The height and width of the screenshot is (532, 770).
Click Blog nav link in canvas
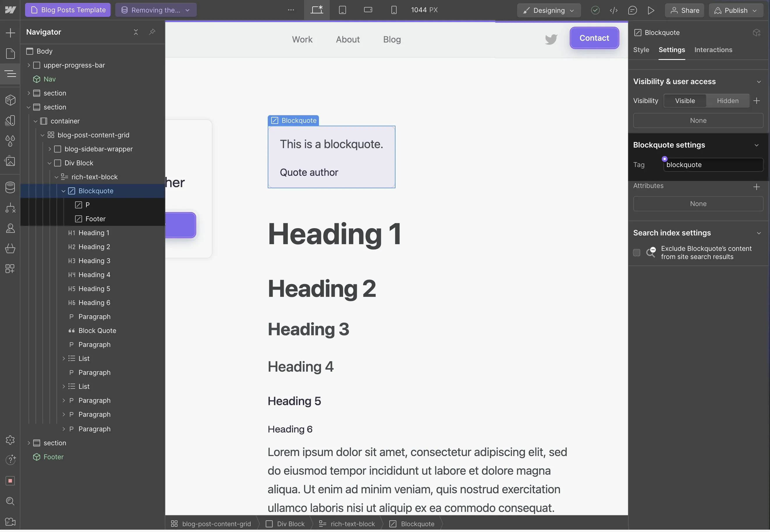pos(392,40)
